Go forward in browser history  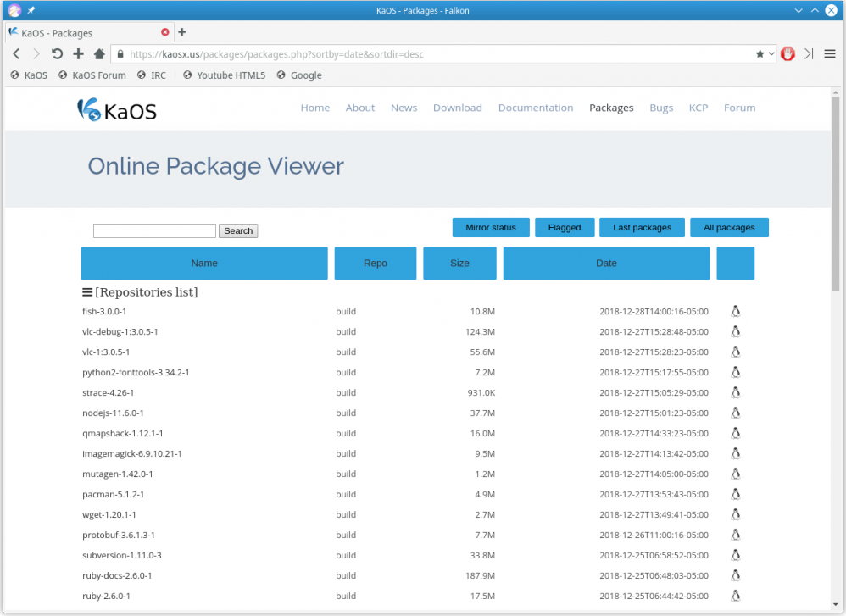click(36, 54)
